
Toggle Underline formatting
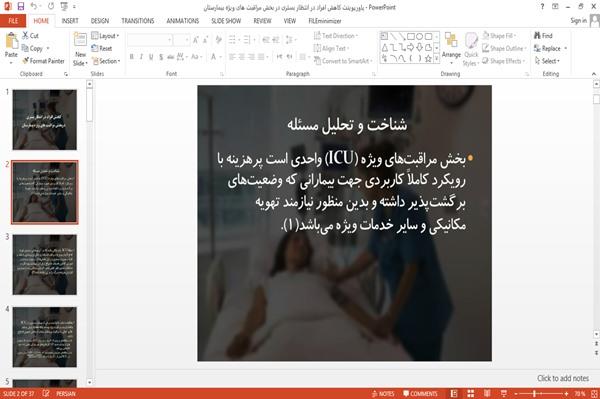pyautogui.click(x=151, y=57)
